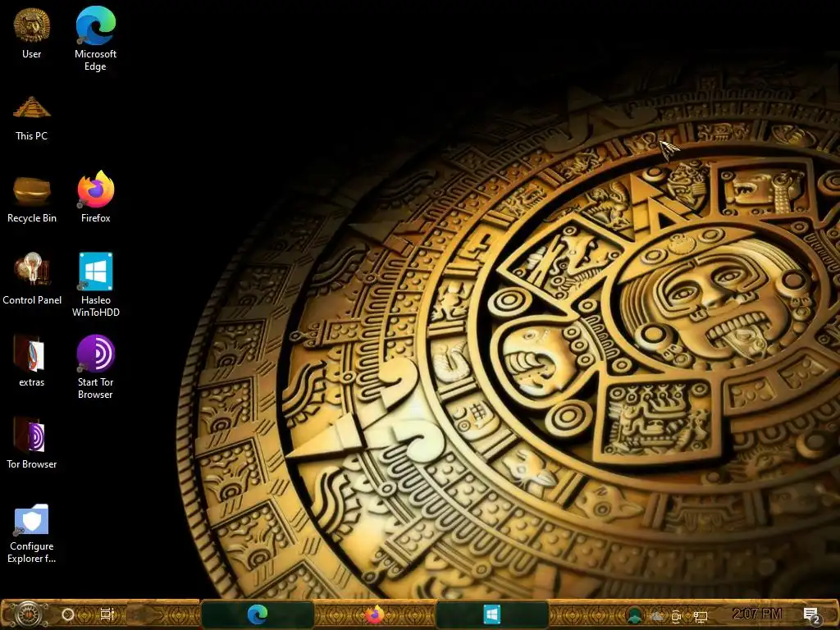Select the Configure Explorer shortcut icon

tap(32, 519)
